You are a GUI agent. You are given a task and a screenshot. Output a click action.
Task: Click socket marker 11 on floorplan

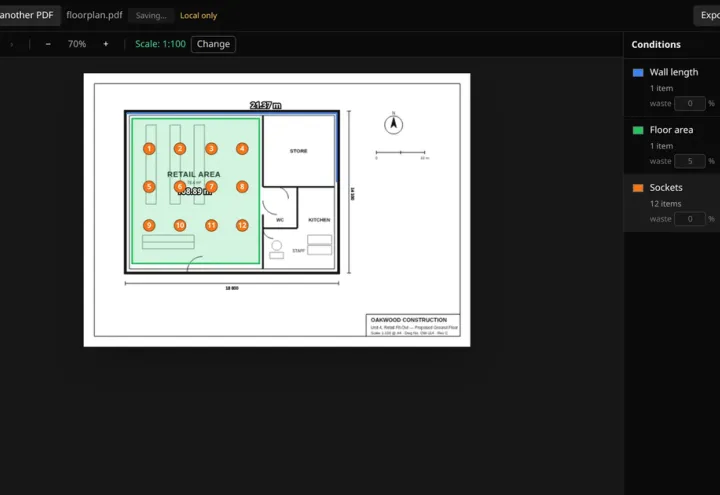tap(211, 225)
